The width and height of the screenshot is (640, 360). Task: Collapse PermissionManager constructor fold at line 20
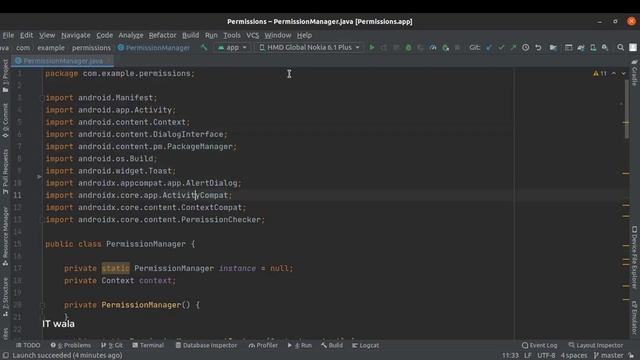click(42, 305)
